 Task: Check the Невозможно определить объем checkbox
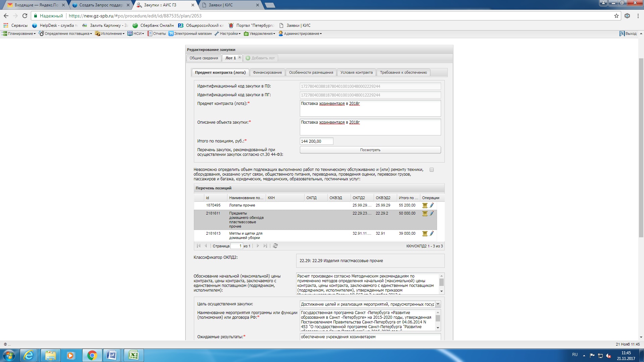coord(432,170)
